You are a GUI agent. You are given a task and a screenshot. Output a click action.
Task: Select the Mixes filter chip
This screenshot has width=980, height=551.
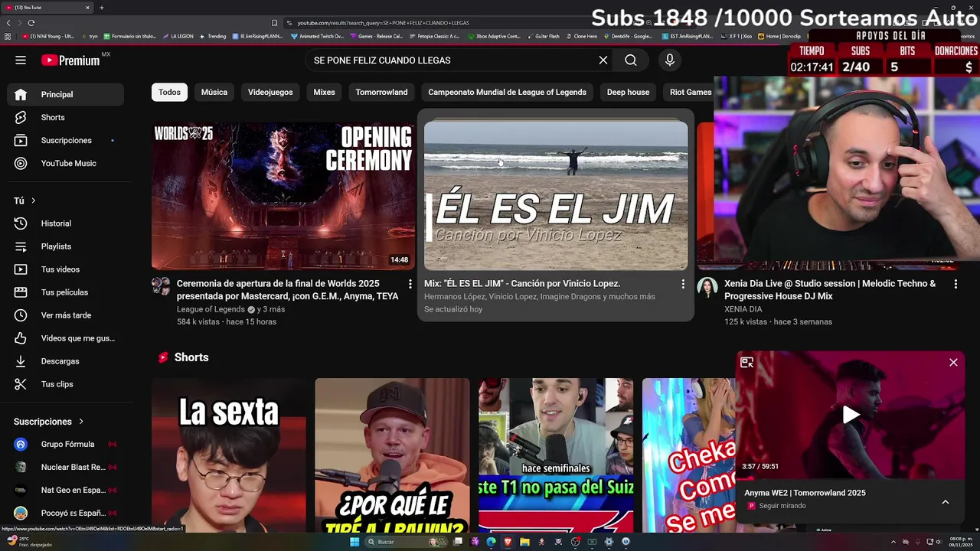[x=324, y=92]
